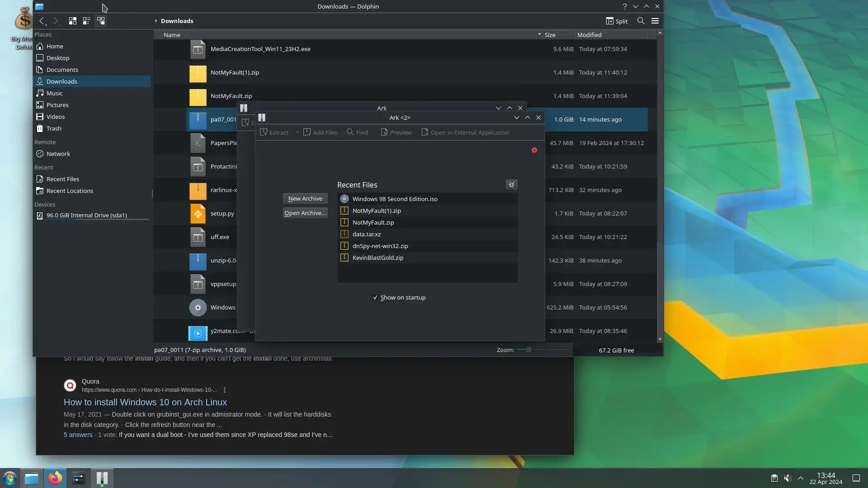Viewport: 868px width, 488px height.
Task: Select Dolphin details view mode icon
Action: coord(101,21)
